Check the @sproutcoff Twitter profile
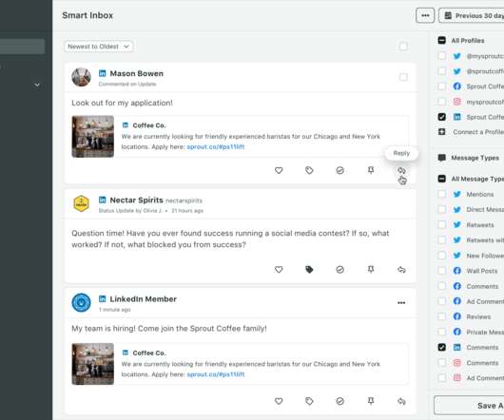 pyautogui.click(x=442, y=71)
